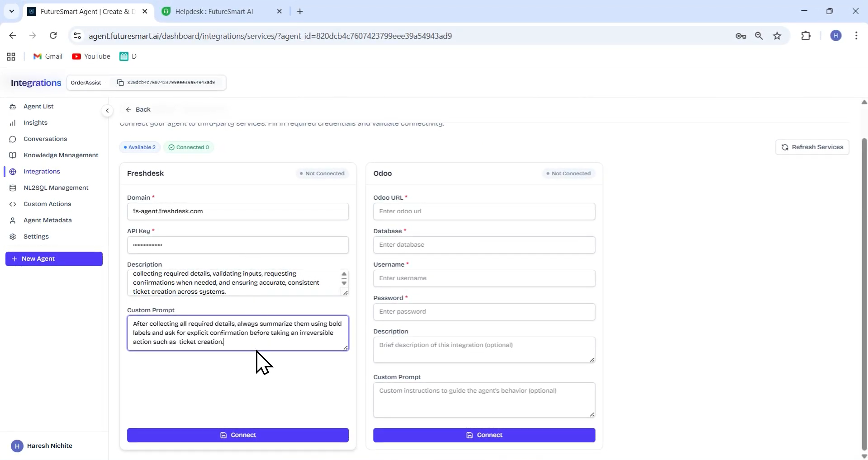868x460 pixels.
Task: Open the tab search dropdown arrow
Action: point(11,11)
